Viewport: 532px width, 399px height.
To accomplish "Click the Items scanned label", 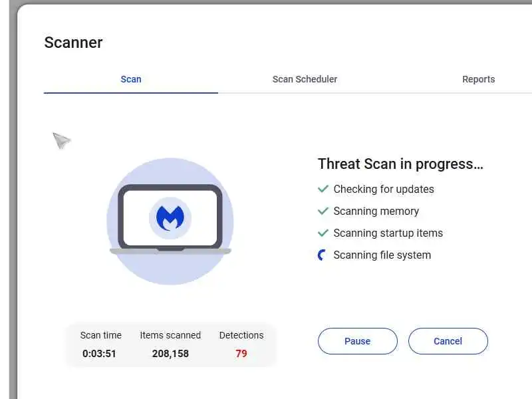I will pyautogui.click(x=170, y=335).
